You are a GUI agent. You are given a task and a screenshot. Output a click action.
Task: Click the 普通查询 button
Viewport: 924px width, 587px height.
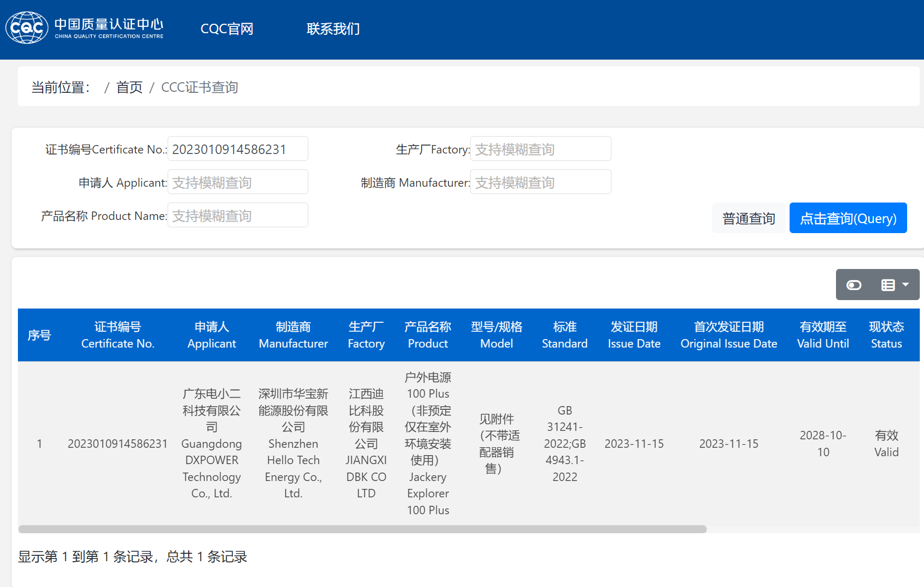(748, 218)
